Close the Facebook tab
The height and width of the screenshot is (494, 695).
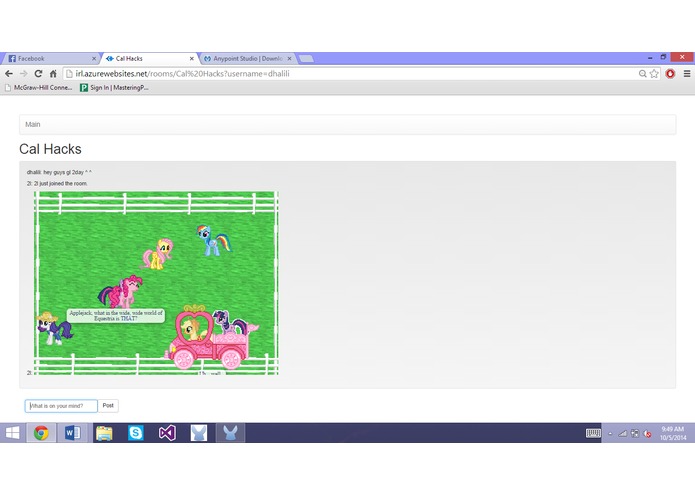coord(94,58)
